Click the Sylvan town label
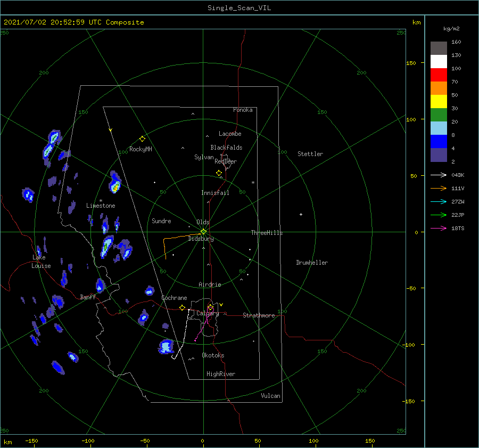The image size is (479, 448). pyautogui.click(x=204, y=157)
